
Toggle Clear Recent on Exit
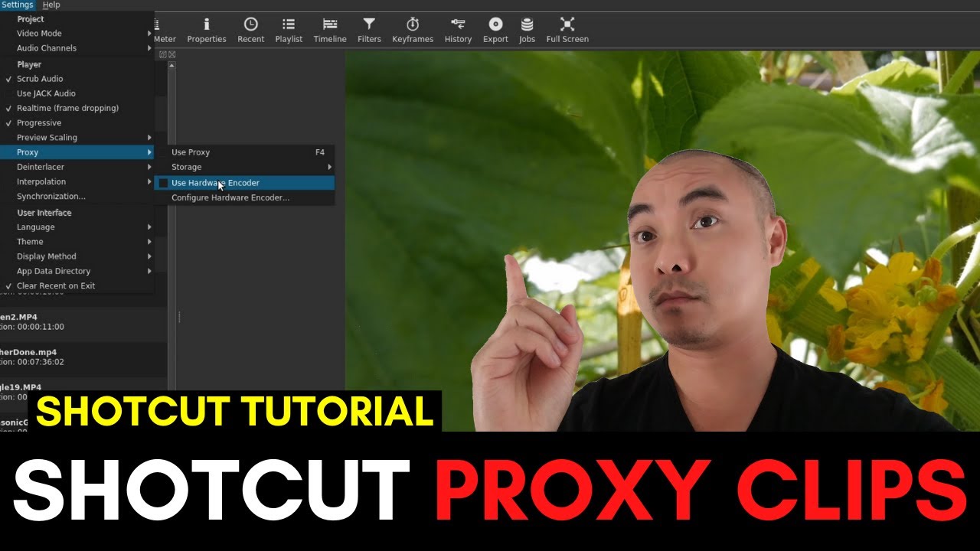77,285
